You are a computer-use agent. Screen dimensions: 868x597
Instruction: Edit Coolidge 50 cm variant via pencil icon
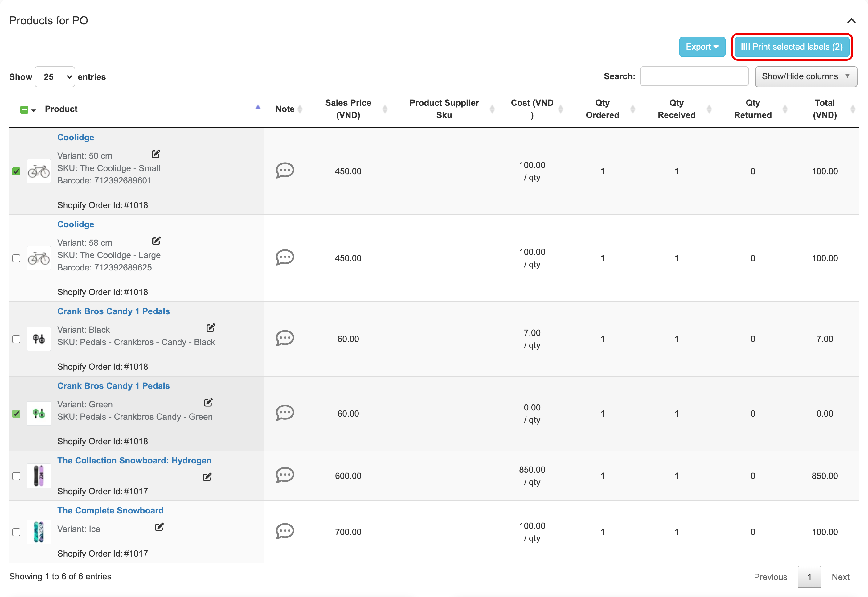[x=156, y=154]
